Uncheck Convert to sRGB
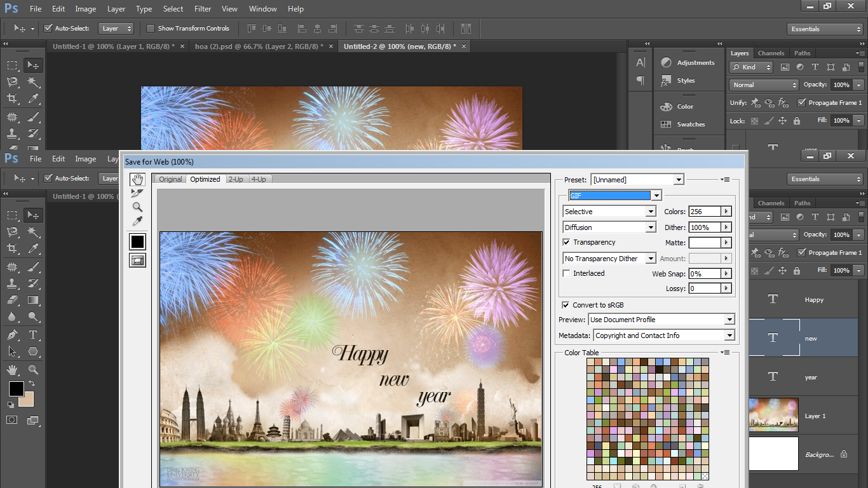 566,306
